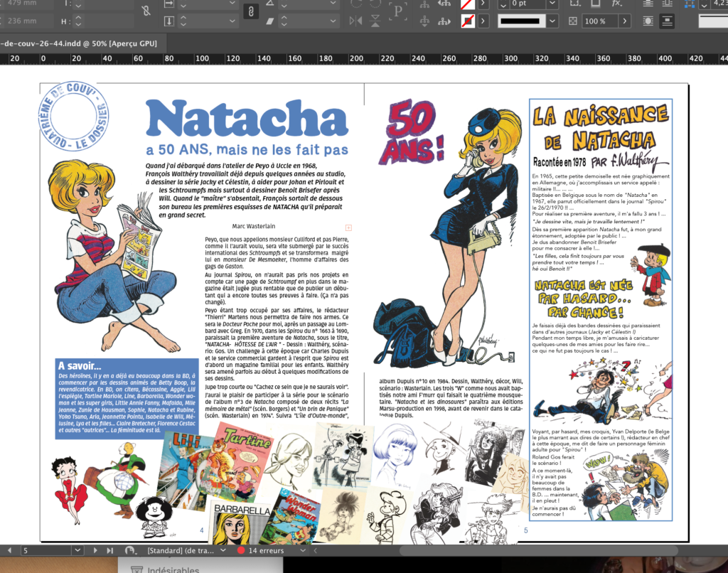Viewport: 728px width, 573px height.
Task: Open the corner options icon
Action: tap(575, 4)
